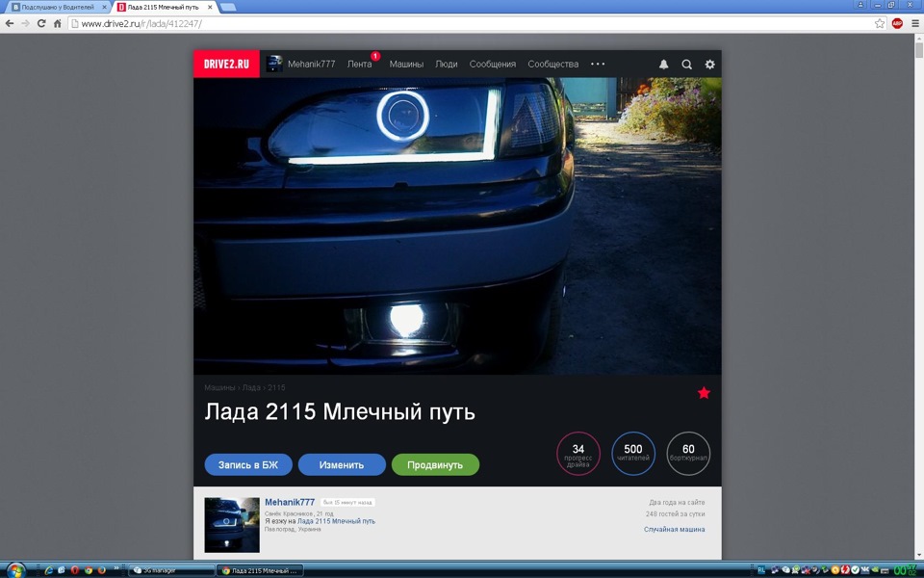This screenshot has height=578, width=924.
Task: Go to the DRIVE2.RU home logo
Action: pyautogui.click(x=226, y=64)
